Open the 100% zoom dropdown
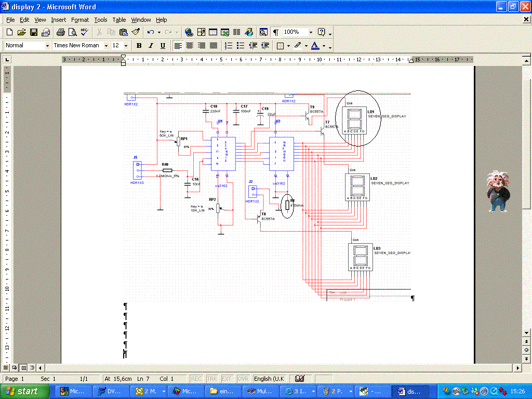This screenshot has width=532, height=399. tap(311, 32)
